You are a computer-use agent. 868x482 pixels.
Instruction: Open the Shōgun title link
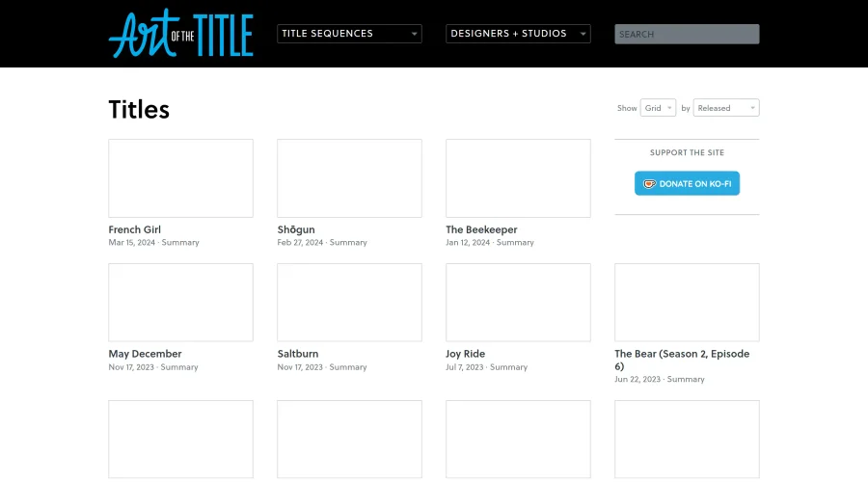pos(296,229)
